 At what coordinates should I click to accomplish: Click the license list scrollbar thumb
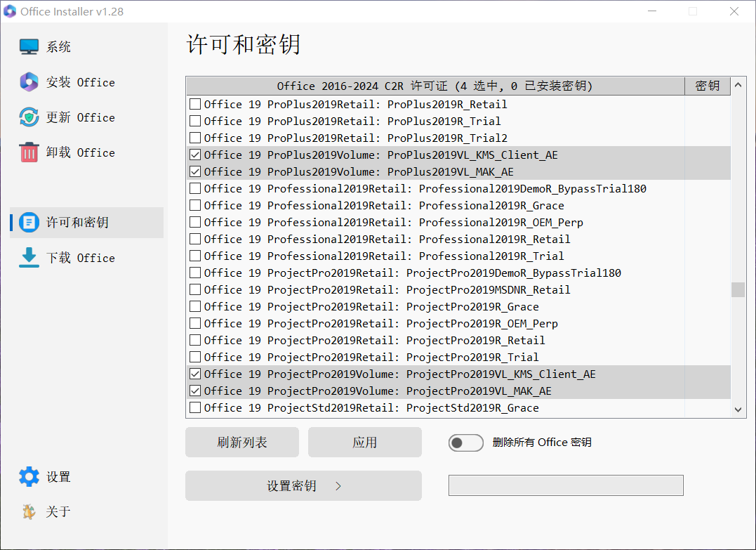coord(738,289)
